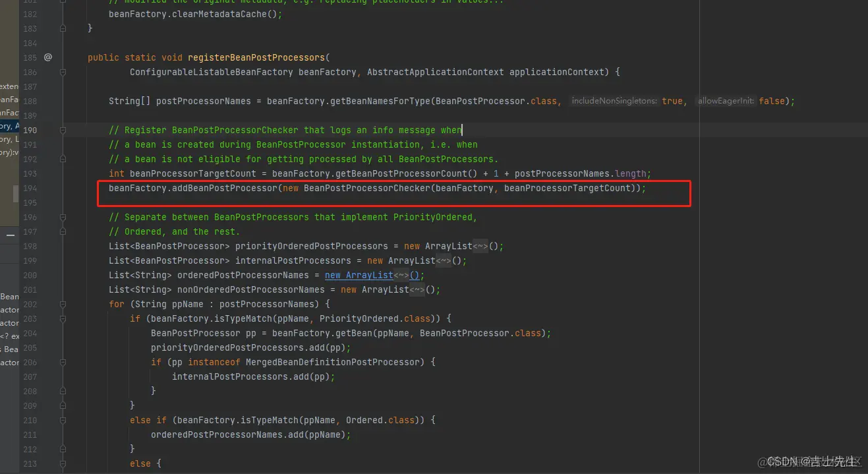Click orderedPostProcessorNames declaration on line 200

click(243, 275)
